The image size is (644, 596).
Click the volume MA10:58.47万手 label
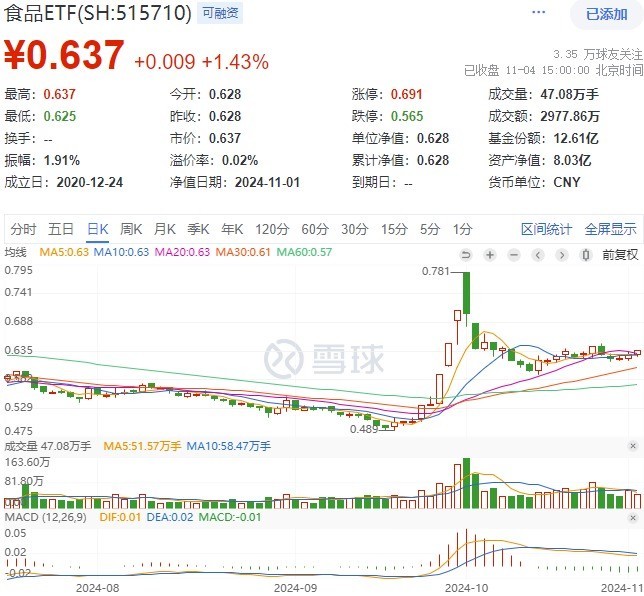[228, 446]
